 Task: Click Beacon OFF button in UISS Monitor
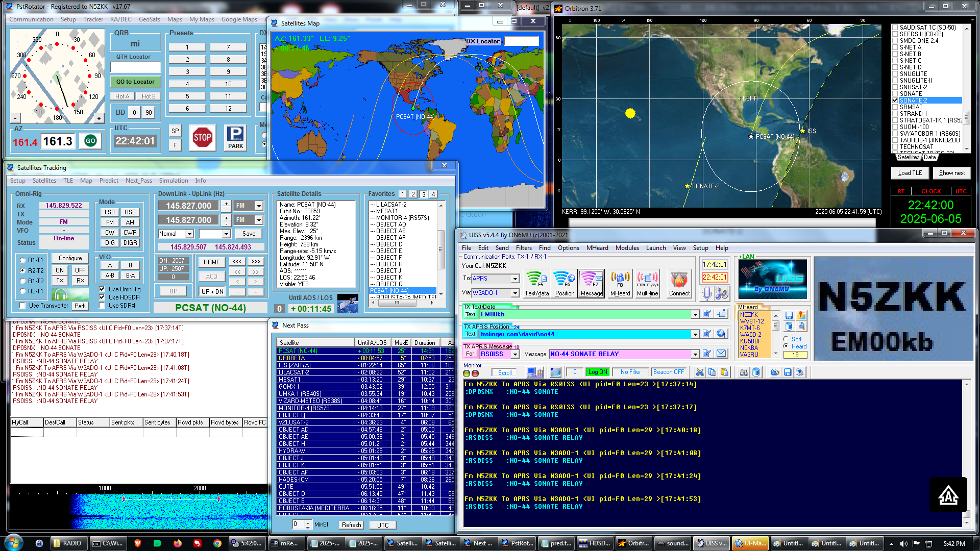click(668, 372)
